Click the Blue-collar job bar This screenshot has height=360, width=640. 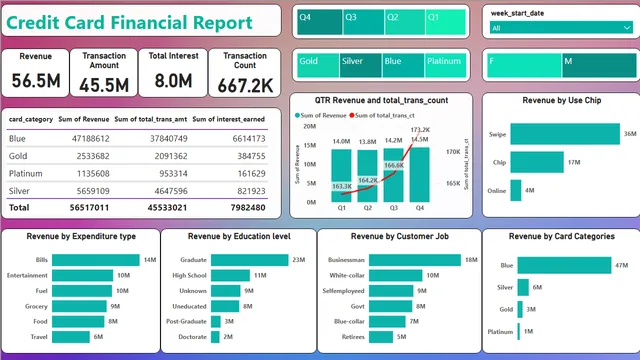(x=387, y=322)
